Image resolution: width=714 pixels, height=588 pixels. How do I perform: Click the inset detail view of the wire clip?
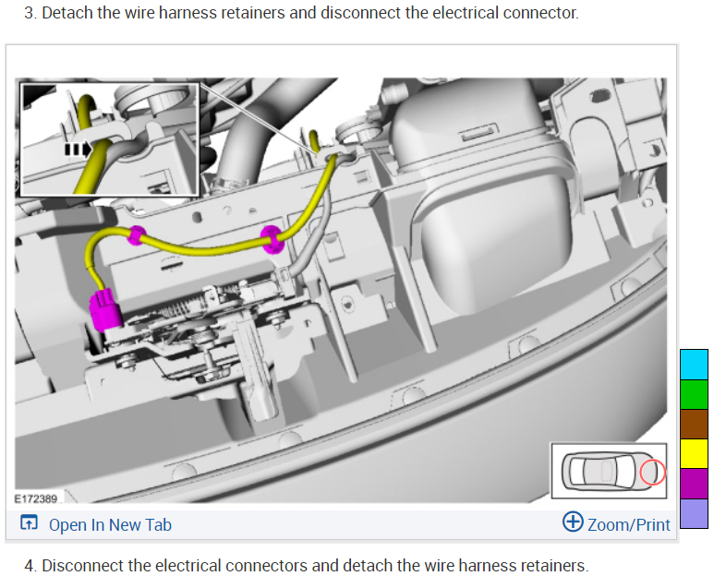(110, 139)
